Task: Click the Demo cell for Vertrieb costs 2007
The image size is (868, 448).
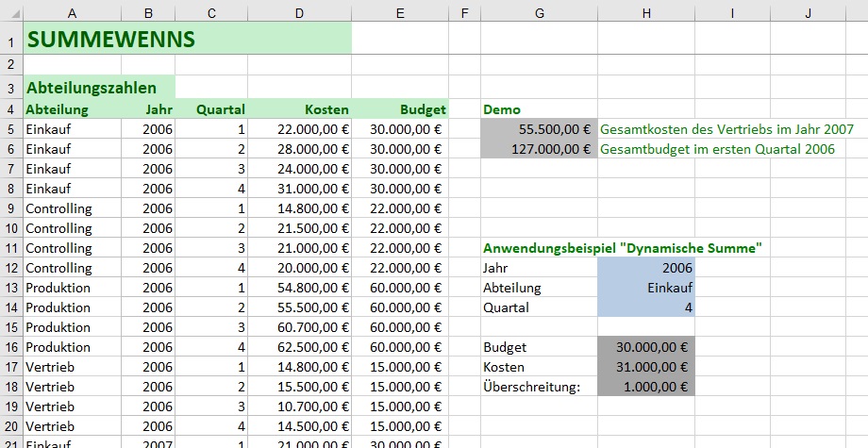Action: [539, 129]
